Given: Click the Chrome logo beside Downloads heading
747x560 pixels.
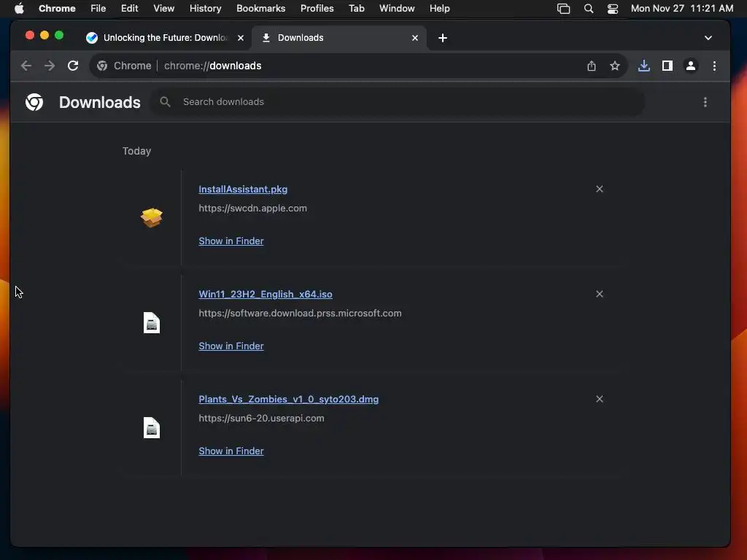Looking at the screenshot, I should click(34, 102).
